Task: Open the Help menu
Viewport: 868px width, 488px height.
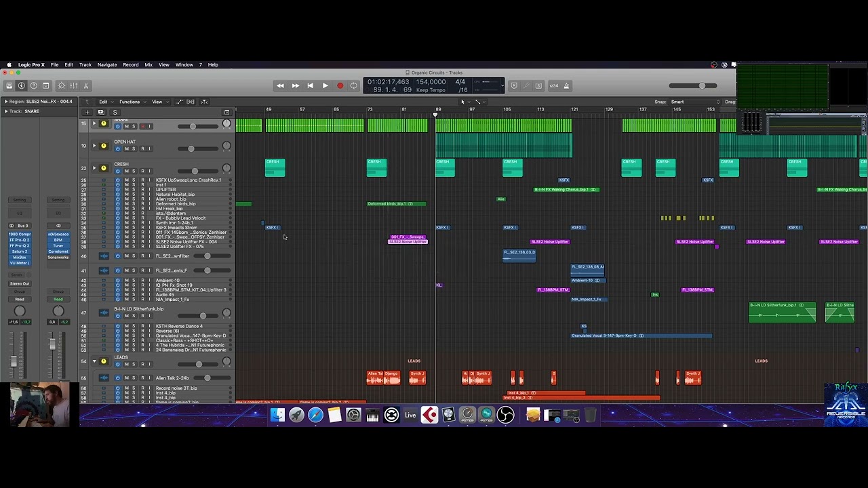Action: [213, 65]
